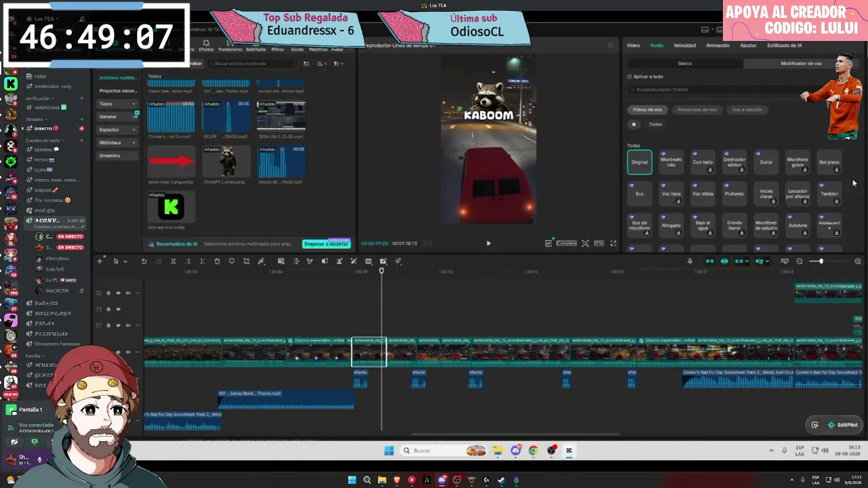Toggle the first teal snapping button above the timeline
Screen dimensions: 868x488
coord(710,262)
